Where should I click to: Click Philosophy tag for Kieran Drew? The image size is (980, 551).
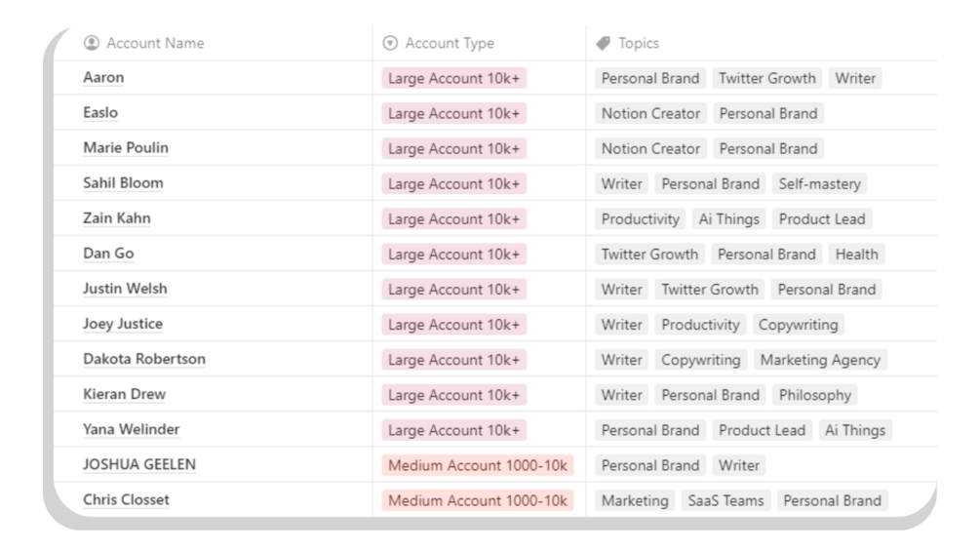point(815,395)
